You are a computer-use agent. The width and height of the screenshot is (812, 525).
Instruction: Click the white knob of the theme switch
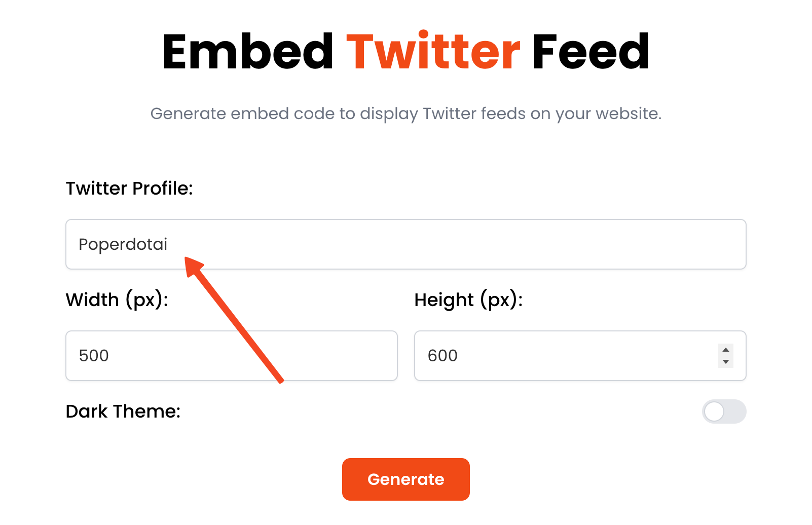point(714,411)
